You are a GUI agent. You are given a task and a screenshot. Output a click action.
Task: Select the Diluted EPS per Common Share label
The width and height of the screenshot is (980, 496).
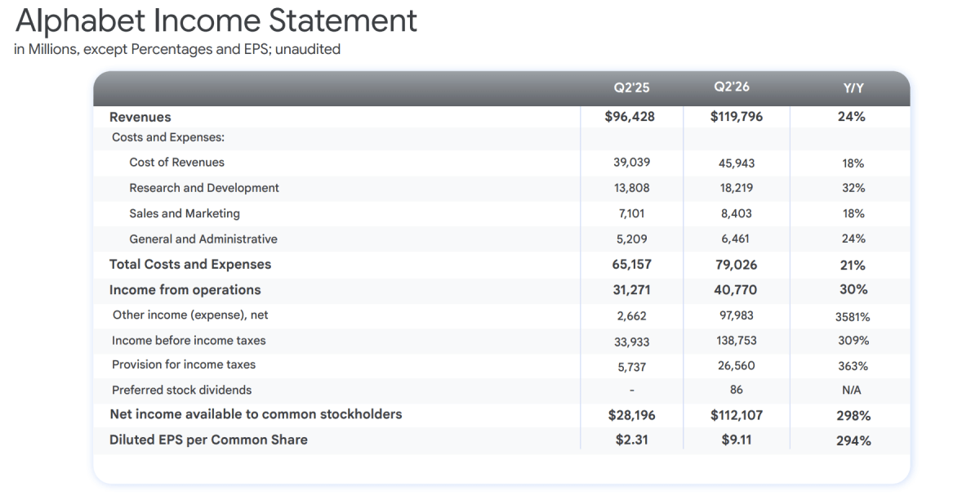(208, 440)
